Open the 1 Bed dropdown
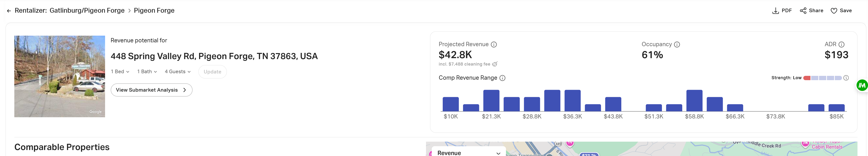Image resolution: width=868 pixels, height=156 pixels. coord(120,72)
